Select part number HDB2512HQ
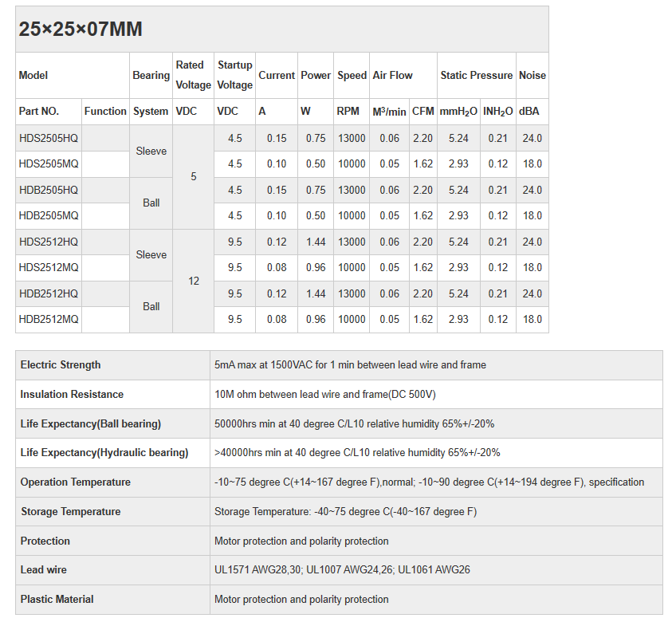The width and height of the screenshot is (672, 622). 49,293
